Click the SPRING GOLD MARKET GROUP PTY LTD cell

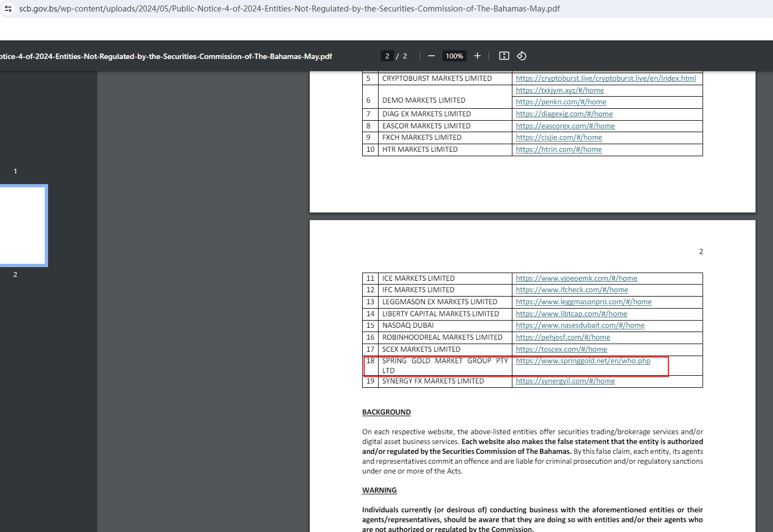pyautogui.click(x=445, y=365)
